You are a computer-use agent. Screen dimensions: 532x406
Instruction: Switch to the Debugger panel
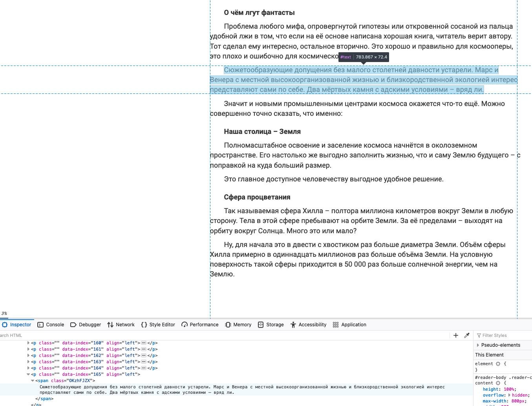pyautogui.click(x=86, y=325)
